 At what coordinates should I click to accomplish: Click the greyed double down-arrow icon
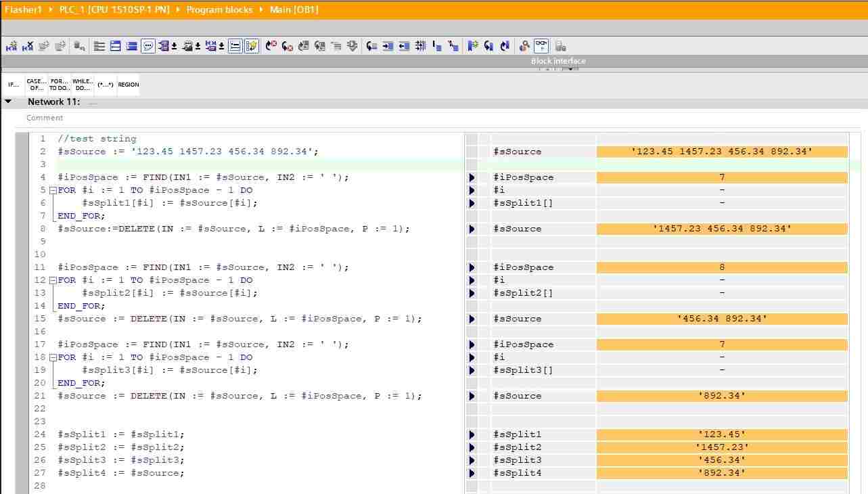click(x=352, y=46)
